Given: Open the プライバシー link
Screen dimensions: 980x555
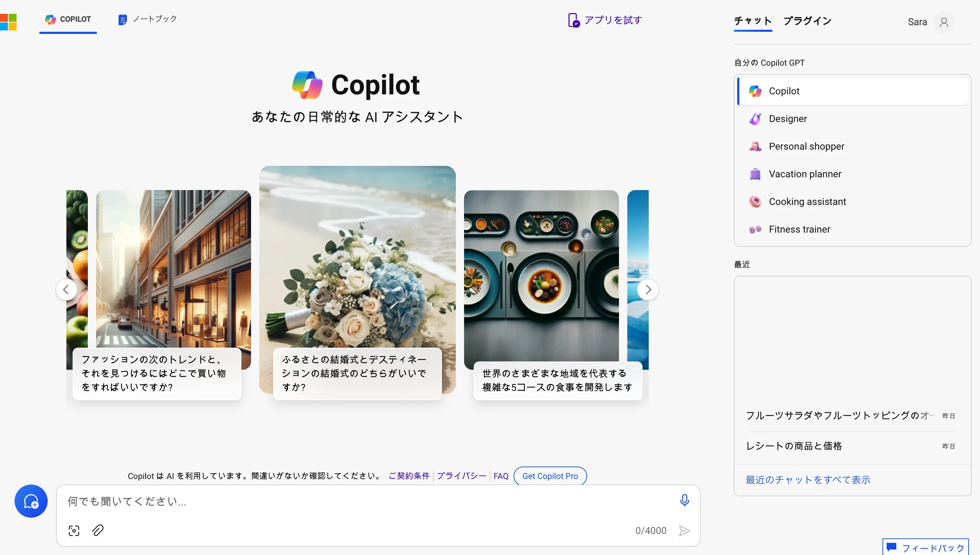Looking at the screenshot, I should click(462, 476).
